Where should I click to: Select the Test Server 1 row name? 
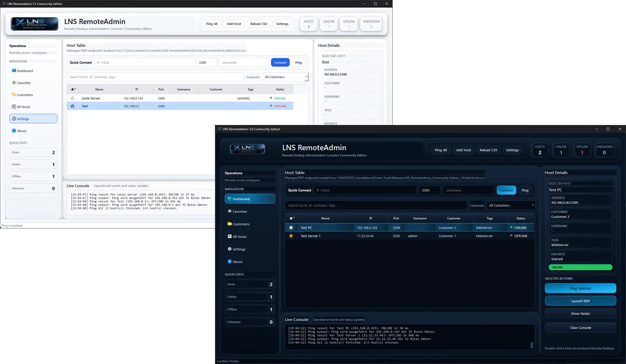pos(310,236)
